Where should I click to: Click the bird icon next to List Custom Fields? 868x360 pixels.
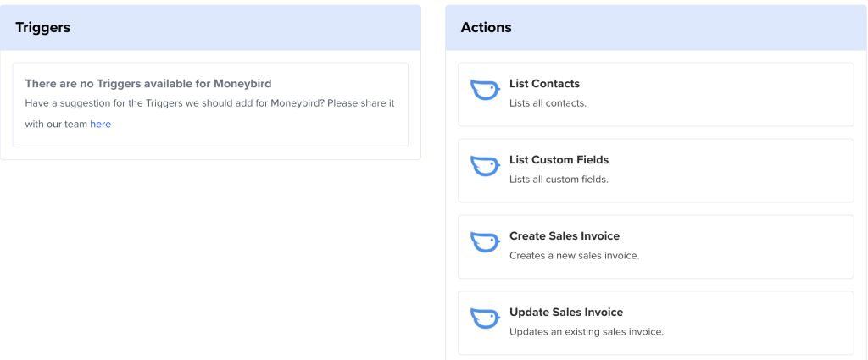[484, 166]
